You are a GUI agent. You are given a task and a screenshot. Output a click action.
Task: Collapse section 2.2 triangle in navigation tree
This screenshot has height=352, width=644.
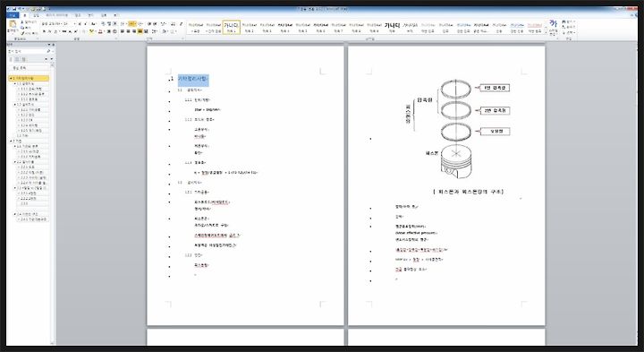point(15,162)
